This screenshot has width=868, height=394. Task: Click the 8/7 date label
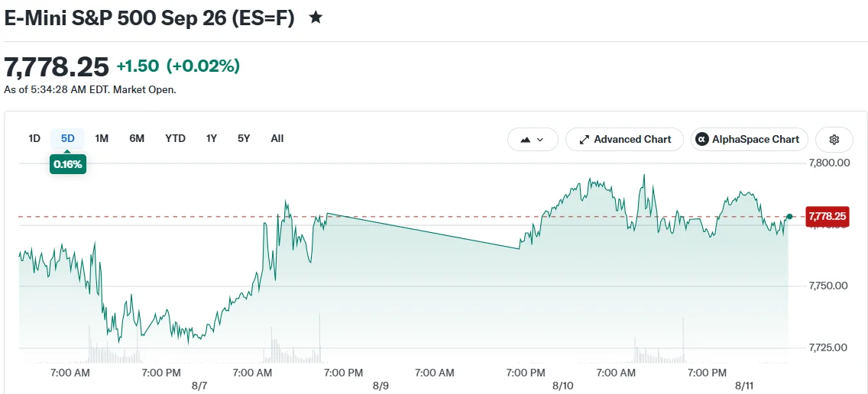coord(199,386)
